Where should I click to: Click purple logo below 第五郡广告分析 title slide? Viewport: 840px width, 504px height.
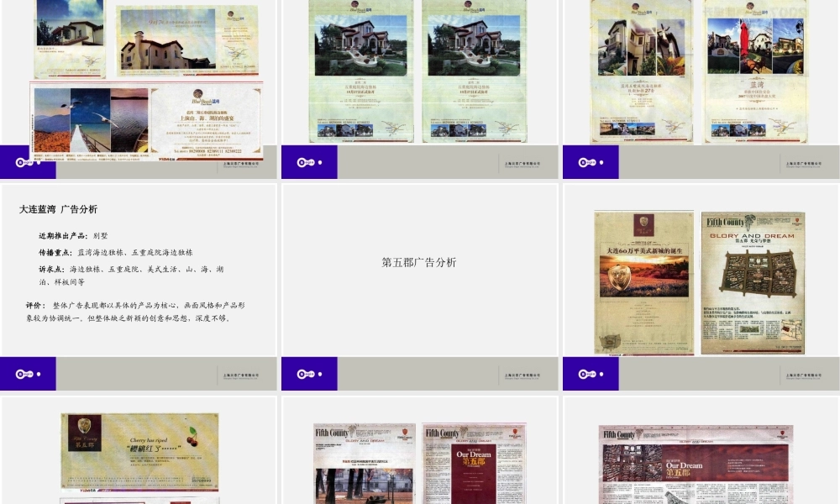(308, 374)
